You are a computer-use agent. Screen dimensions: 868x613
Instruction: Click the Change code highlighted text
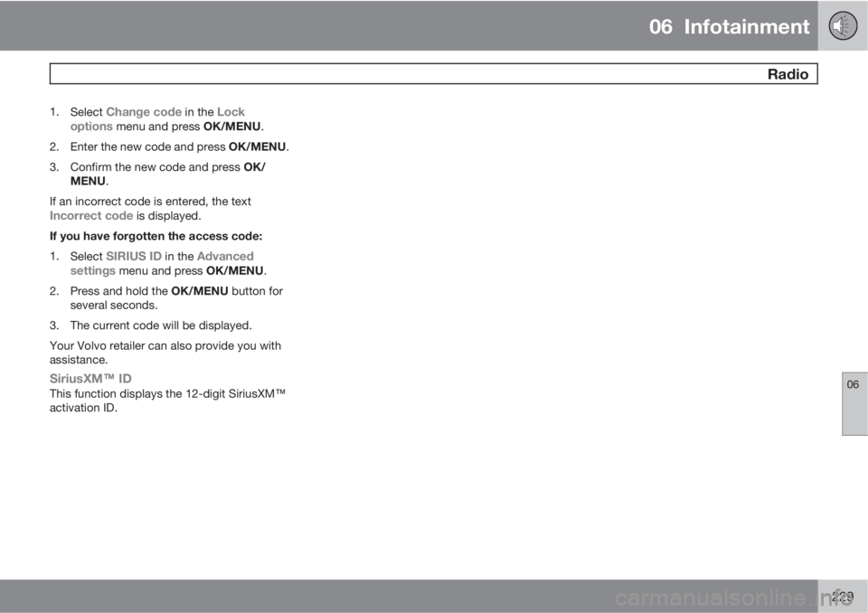tap(144, 112)
